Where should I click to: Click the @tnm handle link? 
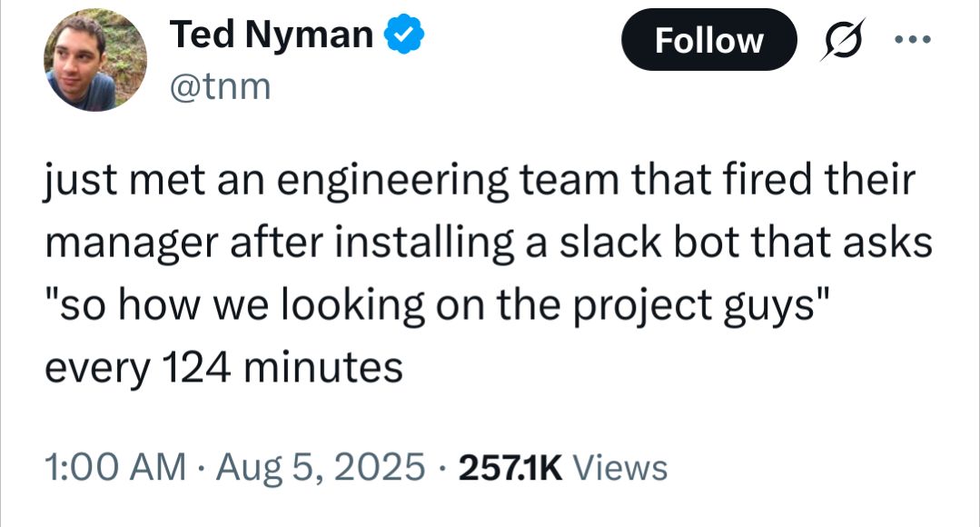click(219, 85)
